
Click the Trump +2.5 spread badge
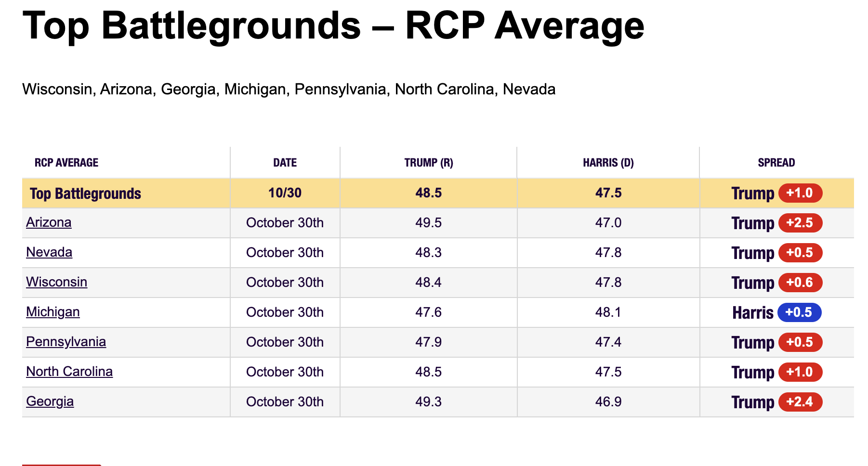[800, 223]
